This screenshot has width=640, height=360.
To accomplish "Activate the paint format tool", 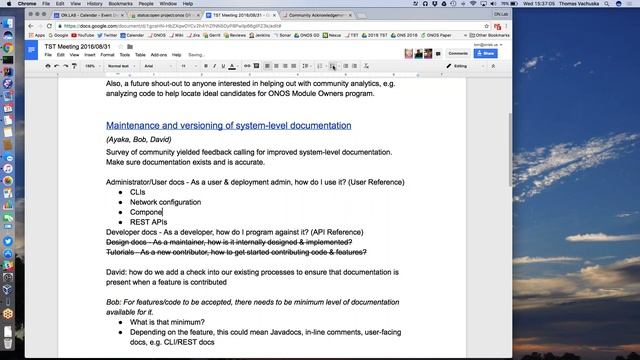I will [74, 66].
